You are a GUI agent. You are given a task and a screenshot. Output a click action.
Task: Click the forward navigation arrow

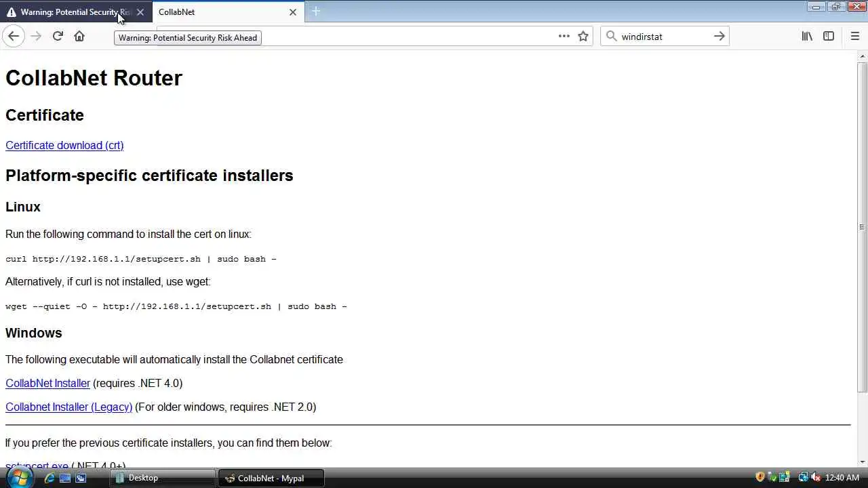(x=36, y=37)
